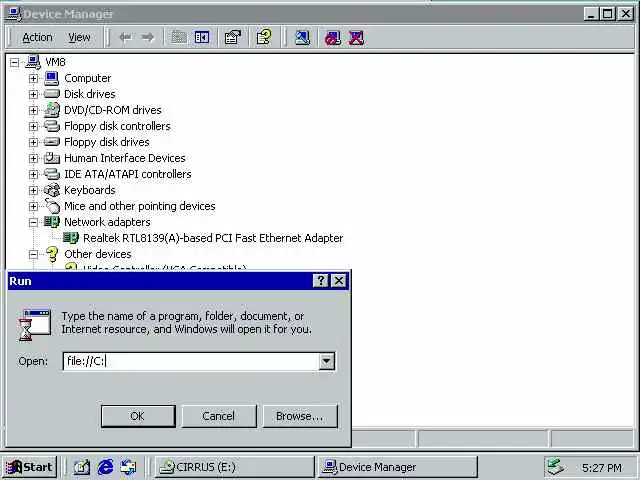Screen dimensions: 640x480
Task: Switch to CIRRUS (E:) taskbar window
Action: (234, 467)
